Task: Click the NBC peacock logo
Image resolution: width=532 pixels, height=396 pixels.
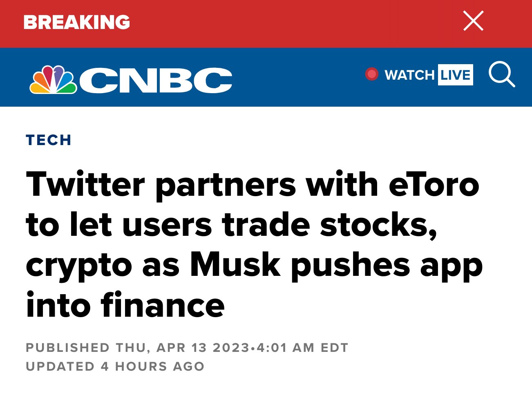Action: 53,80
